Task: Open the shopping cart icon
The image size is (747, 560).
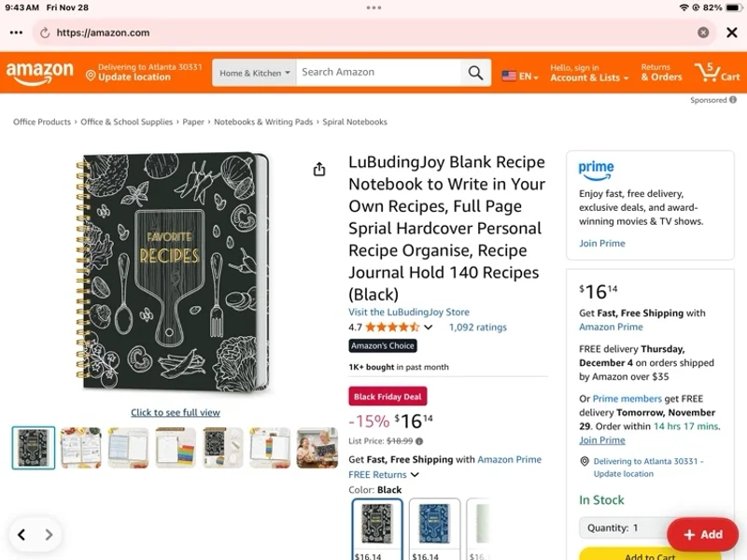Action: tap(716, 73)
